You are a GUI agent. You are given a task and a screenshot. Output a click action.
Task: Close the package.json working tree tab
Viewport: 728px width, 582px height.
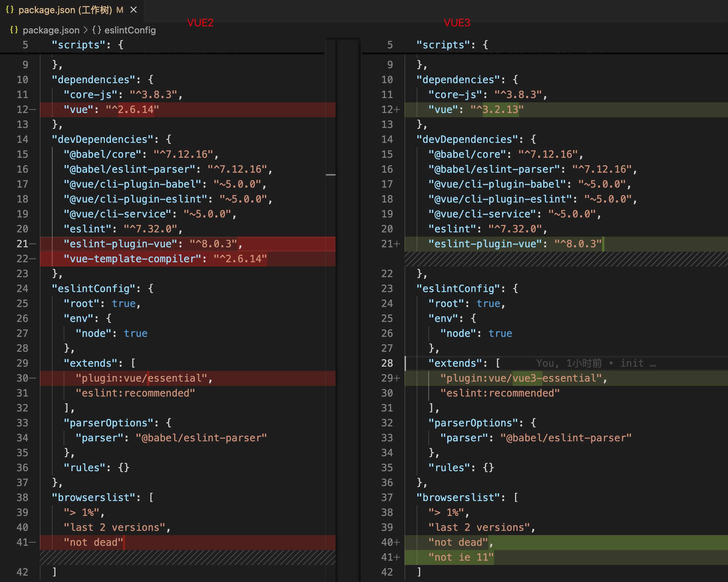pos(134,10)
